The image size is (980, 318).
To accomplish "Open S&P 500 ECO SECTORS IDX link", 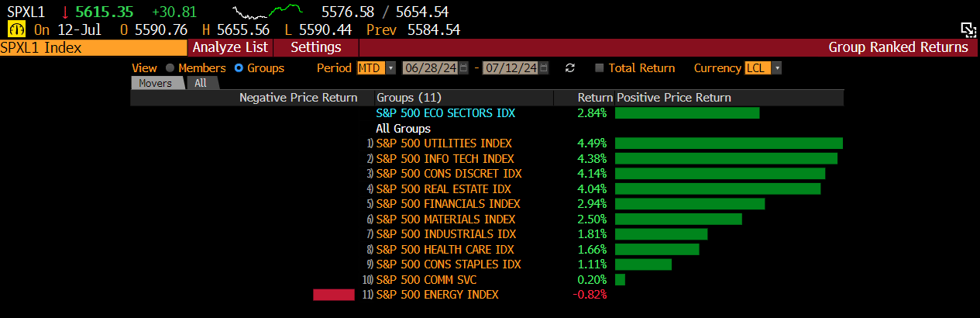I will (x=445, y=113).
